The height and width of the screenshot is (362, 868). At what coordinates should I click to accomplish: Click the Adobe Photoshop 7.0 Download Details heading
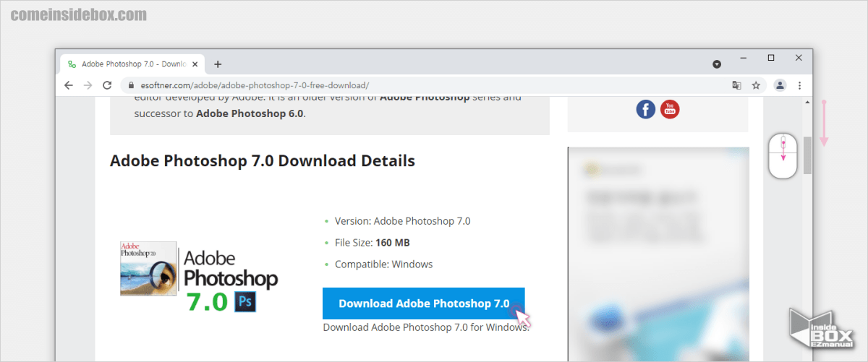pos(263,160)
